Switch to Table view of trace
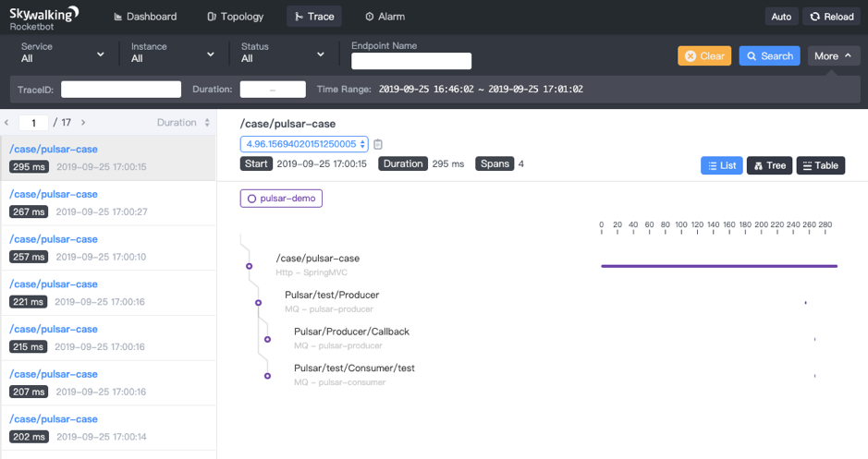The width and height of the screenshot is (868, 459). (x=820, y=165)
